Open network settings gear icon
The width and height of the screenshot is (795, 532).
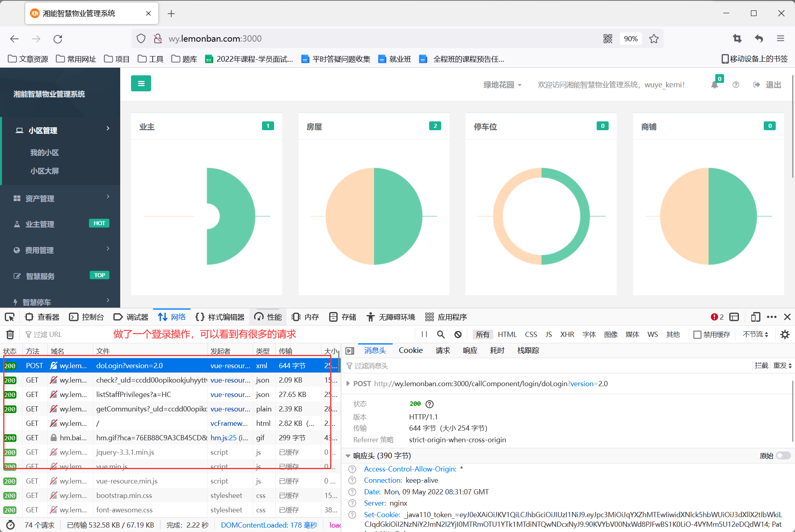click(x=785, y=335)
